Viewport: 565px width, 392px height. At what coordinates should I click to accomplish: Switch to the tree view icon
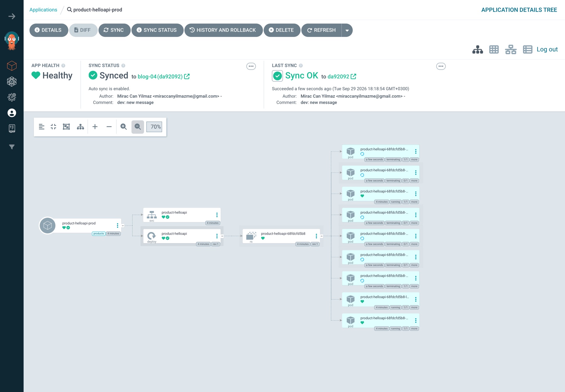click(477, 50)
